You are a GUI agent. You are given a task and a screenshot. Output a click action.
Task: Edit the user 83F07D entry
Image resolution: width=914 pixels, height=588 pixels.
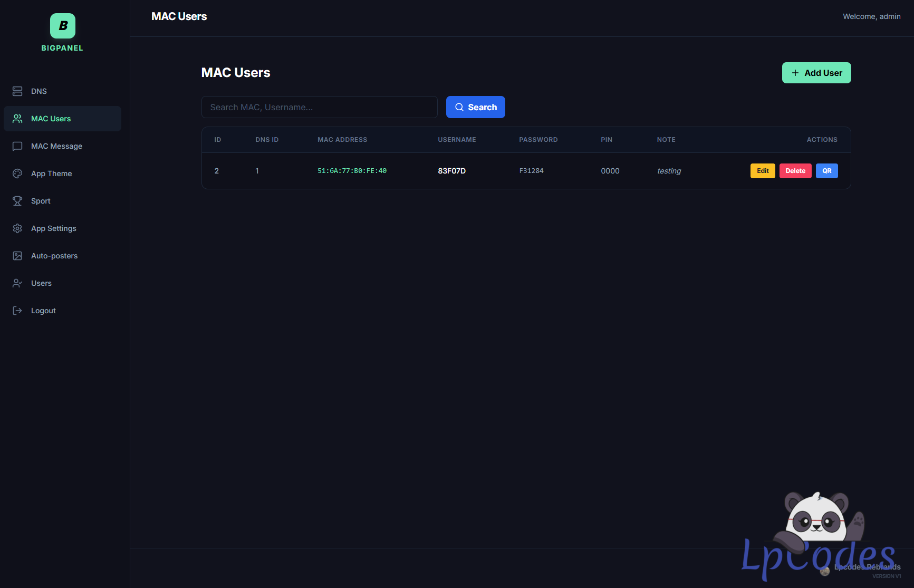tap(763, 171)
